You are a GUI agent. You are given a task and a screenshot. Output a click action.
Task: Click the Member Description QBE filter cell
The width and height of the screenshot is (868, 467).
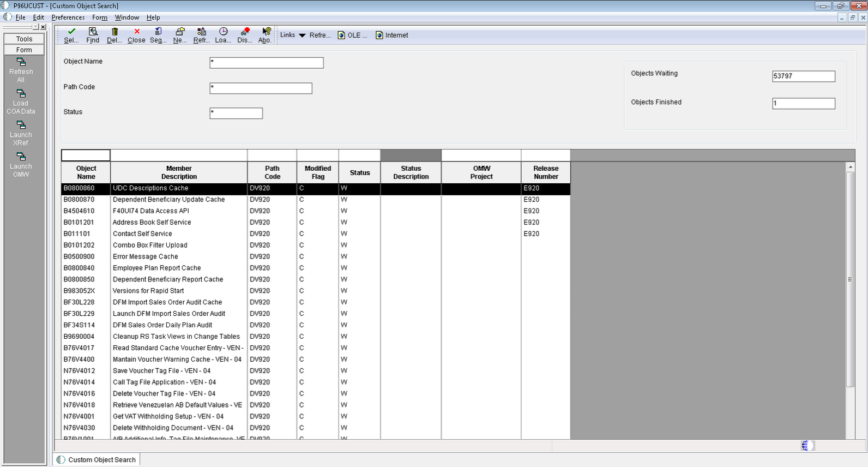179,155
